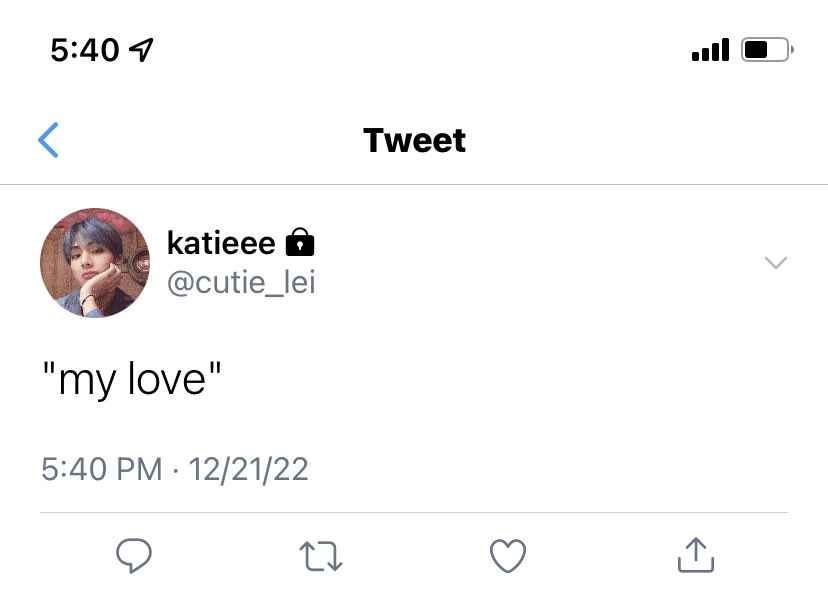Open the katieee display name
Screen dimensions: 828x597
(221, 243)
